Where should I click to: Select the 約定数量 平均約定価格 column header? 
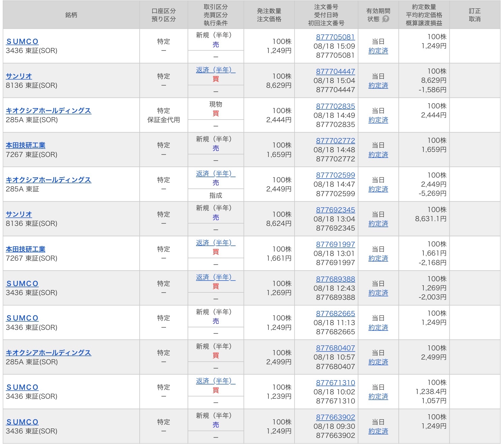[x=424, y=15]
